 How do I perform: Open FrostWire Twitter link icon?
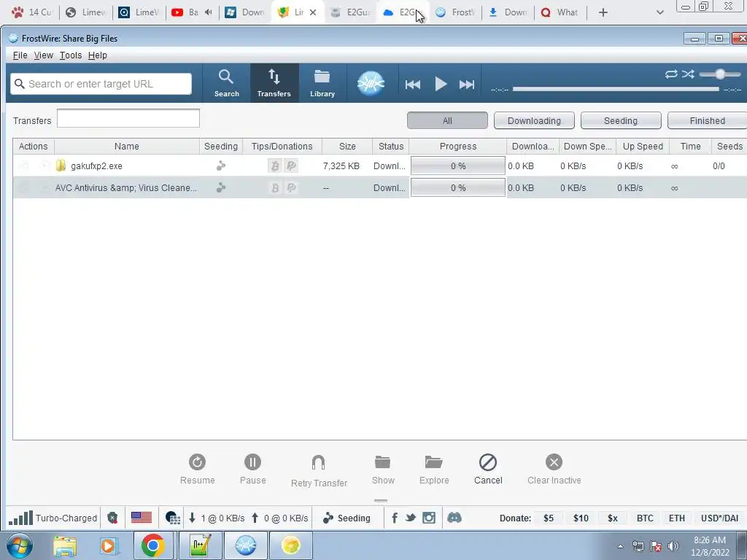(411, 518)
